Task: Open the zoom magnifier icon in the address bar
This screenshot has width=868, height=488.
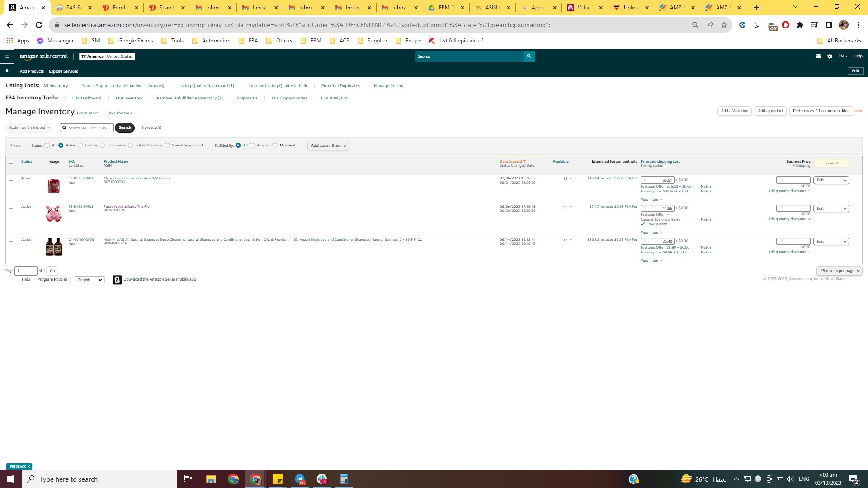Action: (x=695, y=25)
